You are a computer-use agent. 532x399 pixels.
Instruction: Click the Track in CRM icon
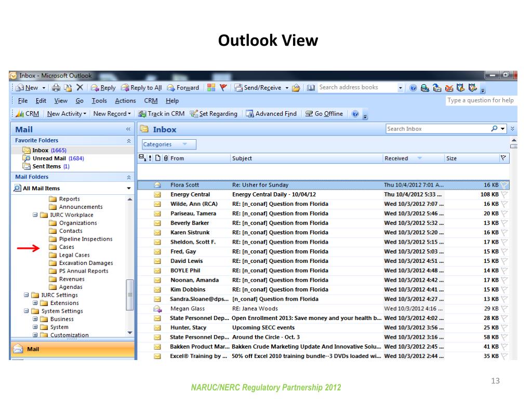pos(142,114)
